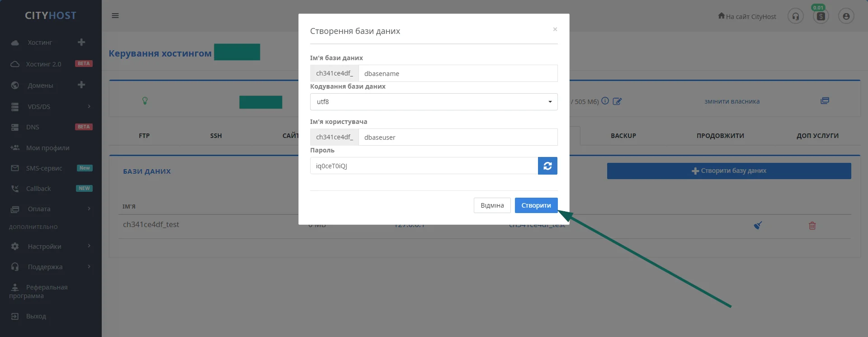Image resolution: width=868 pixels, height=337 pixels.
Task: Click the home icon beside CityHost site link
Action: click(x=721, y=16)
